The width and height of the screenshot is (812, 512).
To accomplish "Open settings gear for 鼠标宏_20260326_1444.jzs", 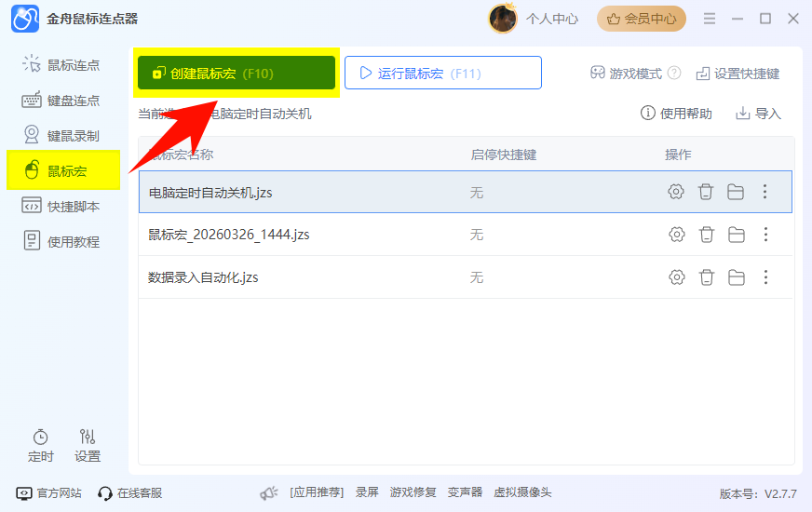I will point(676,235).
